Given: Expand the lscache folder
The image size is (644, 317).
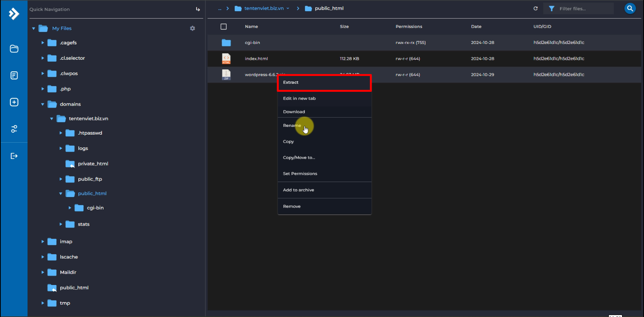Looking at the screenshot, I should 42,257.
